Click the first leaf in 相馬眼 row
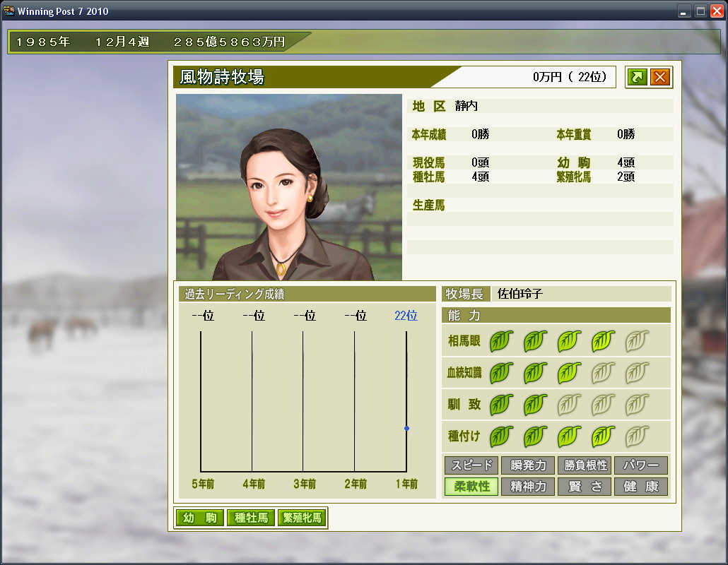728x565 pixels. pyautogui.click(x=501, y=341)
